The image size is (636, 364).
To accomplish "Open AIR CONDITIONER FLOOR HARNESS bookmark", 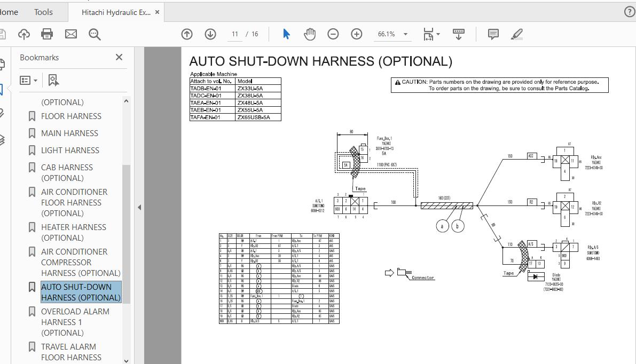I will [74, 203].
